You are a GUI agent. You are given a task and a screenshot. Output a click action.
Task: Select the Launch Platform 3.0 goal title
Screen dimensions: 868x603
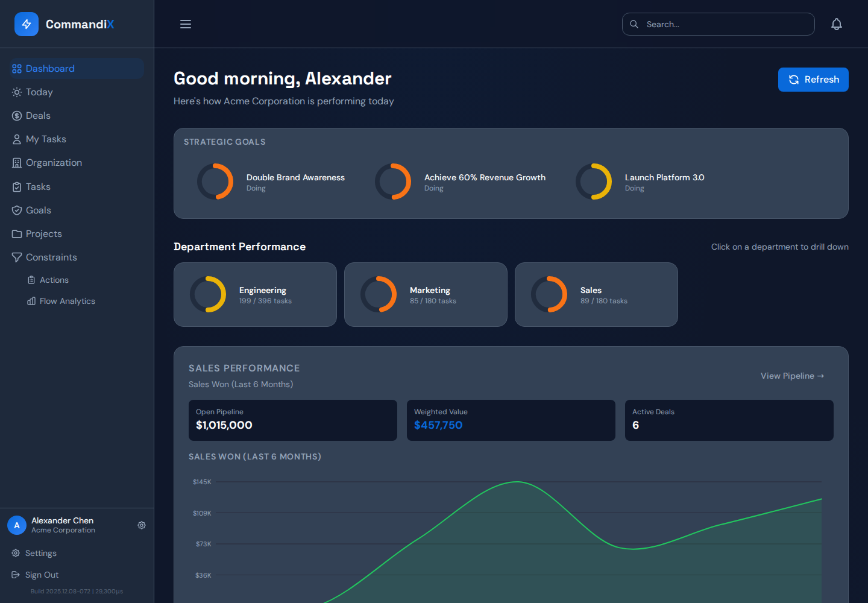click(664, 177)
